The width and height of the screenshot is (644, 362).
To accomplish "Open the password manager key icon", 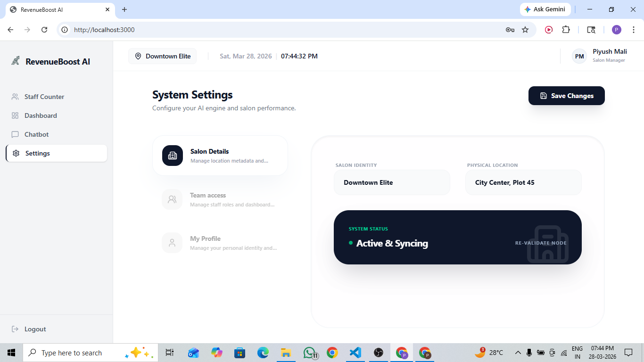I will [510, 30].
